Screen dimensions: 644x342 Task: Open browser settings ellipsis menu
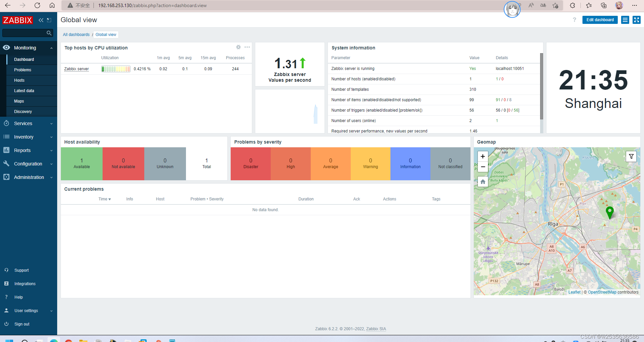[x=635, y=5]
